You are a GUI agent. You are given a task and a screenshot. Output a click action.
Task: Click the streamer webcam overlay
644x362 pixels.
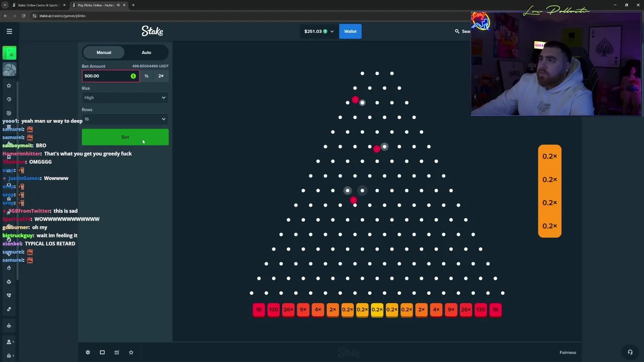click(556, 64)
